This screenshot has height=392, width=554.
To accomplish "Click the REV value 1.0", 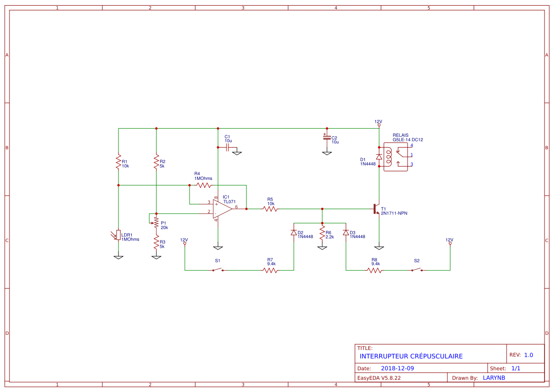I will [528, 355].
